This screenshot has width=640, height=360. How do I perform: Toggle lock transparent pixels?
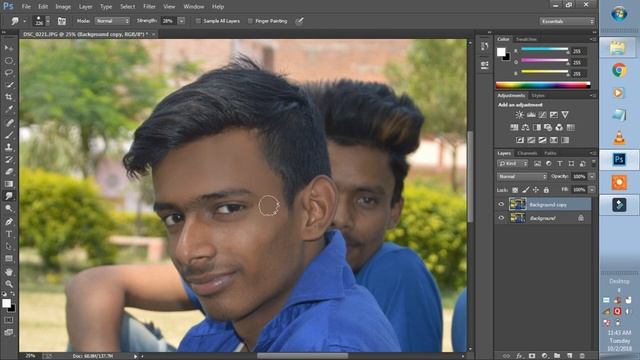click(x=515, y=190)
